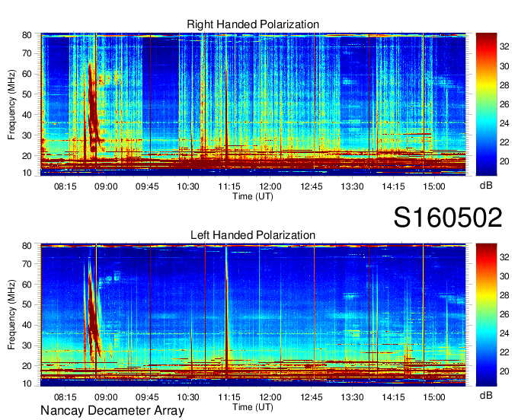Click the 14:15 time tick under the Right Handed plot

pos(393,186)
